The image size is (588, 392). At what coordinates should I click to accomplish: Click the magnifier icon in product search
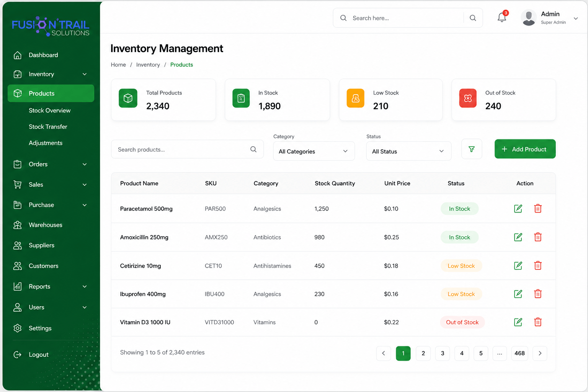coord(253,149)
